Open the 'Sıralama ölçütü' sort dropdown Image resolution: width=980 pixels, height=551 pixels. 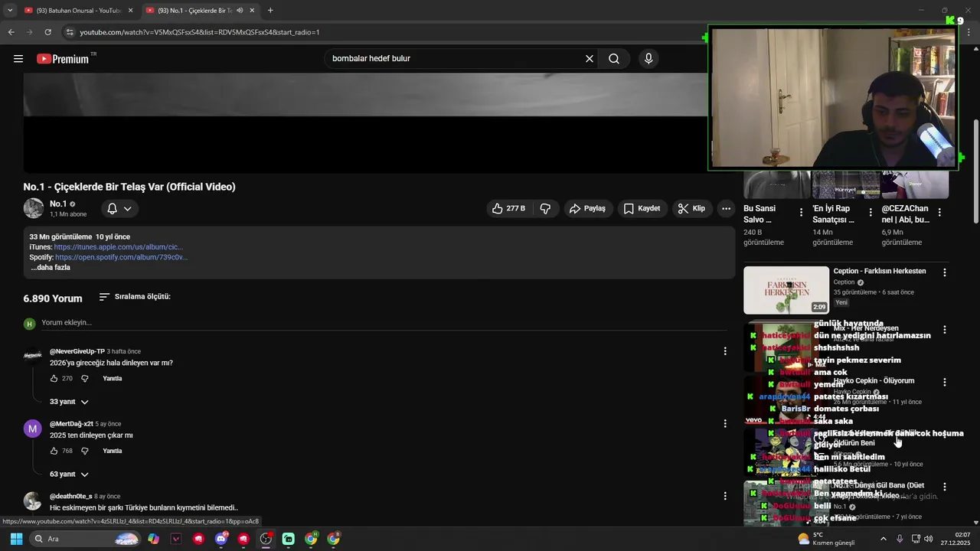click(135, 296)
